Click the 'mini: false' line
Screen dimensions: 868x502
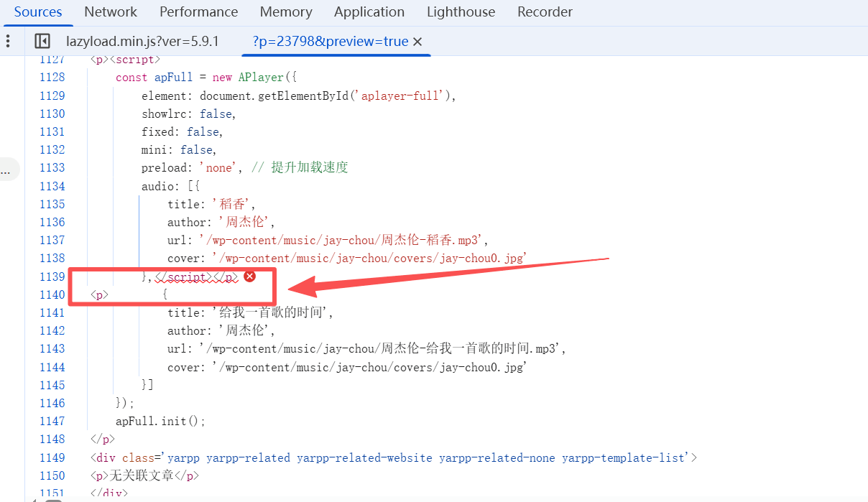pos(179,149)
